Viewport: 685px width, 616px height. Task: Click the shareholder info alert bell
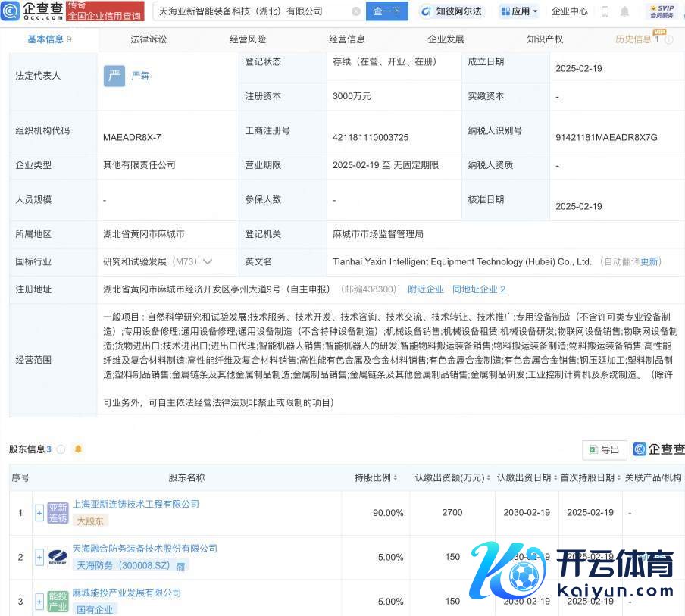(77, 449)
